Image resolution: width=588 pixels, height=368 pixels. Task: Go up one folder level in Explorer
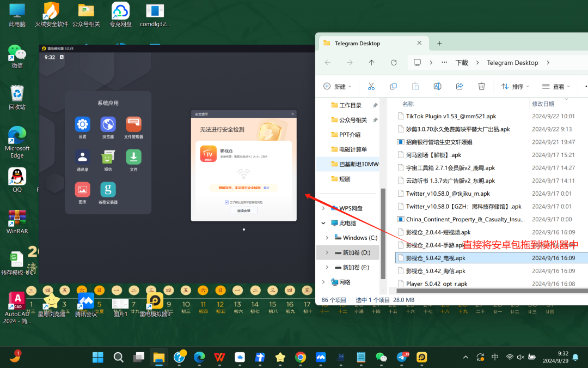pos(372,63)
